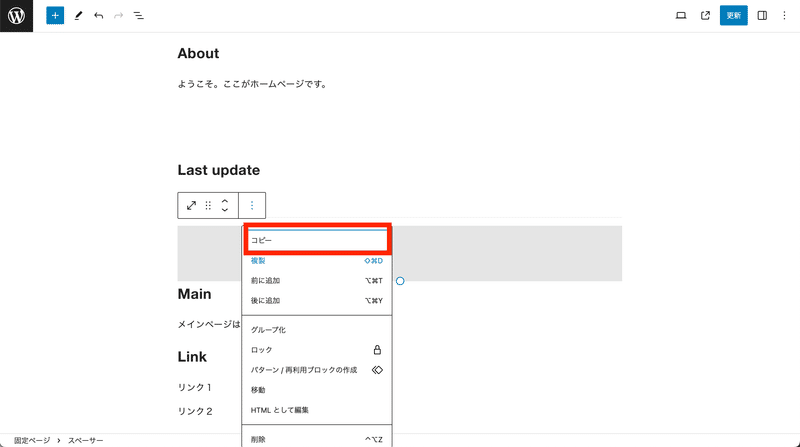Select パターン / 再利用ブロックの作成

pyautogui.click(x=317, y=369)
